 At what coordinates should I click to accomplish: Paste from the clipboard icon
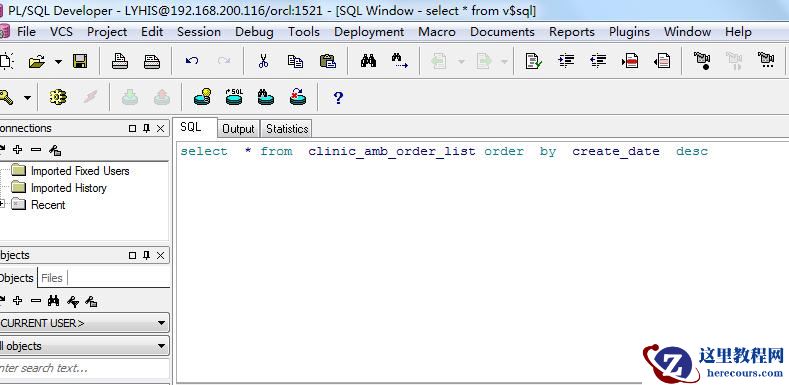[328, 61]
